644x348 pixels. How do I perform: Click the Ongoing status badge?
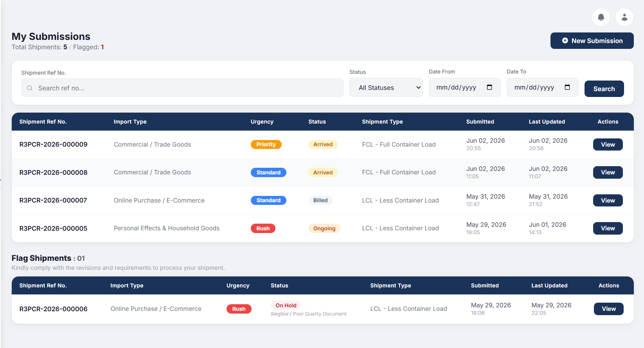click(324, 228)
